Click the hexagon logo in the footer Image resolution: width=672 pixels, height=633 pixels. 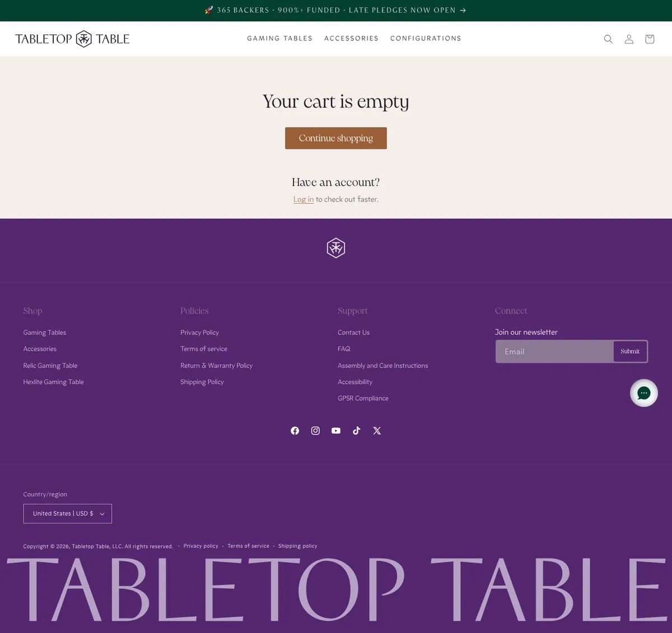tap(336, 248)
